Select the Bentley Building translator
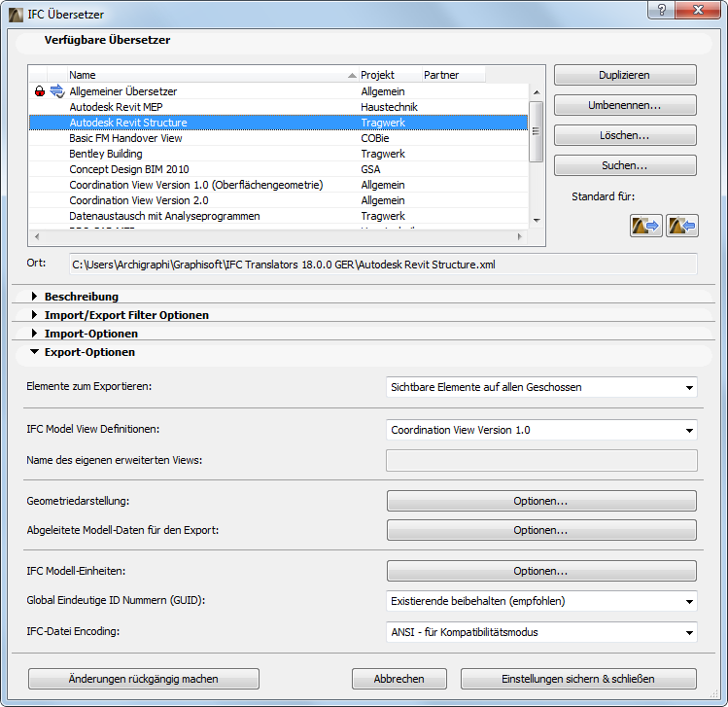The height and width of the screenshot is (707, 728). (x=279, y=154)
